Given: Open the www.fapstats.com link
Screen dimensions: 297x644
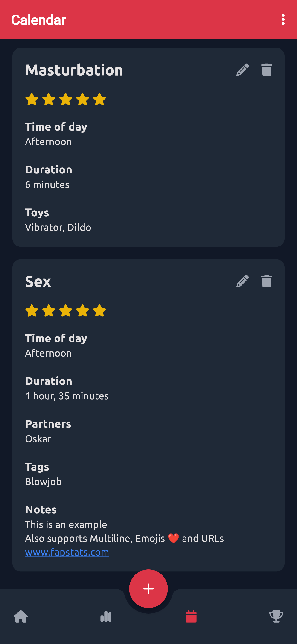Looking at the screenshot, I should click(x=67, y=552).
